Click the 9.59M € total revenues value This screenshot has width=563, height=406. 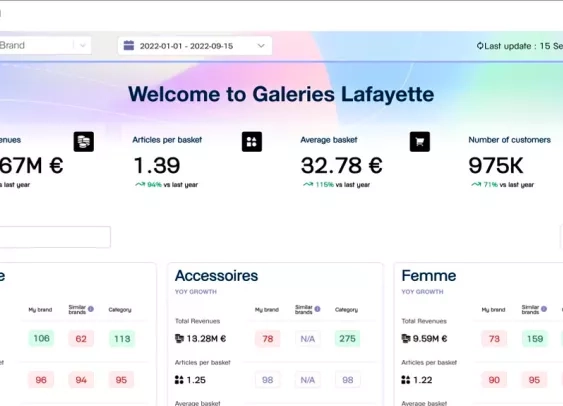[x=430, y=339]
